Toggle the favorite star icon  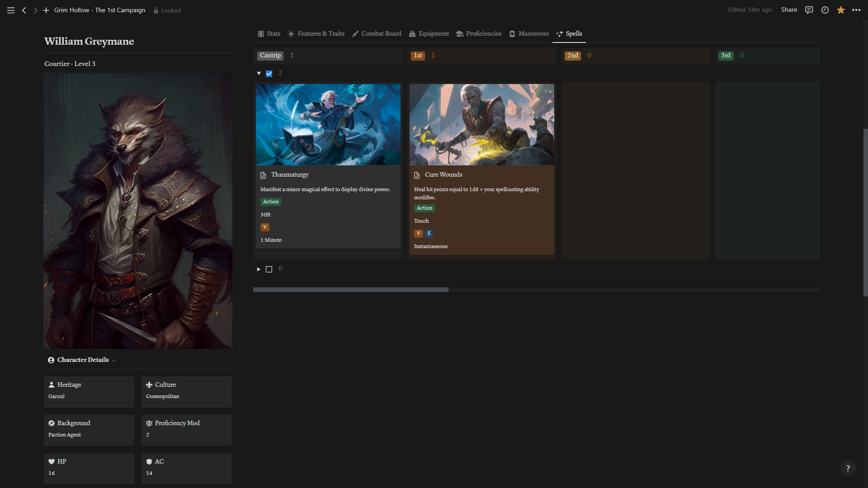tap(840, 10)
